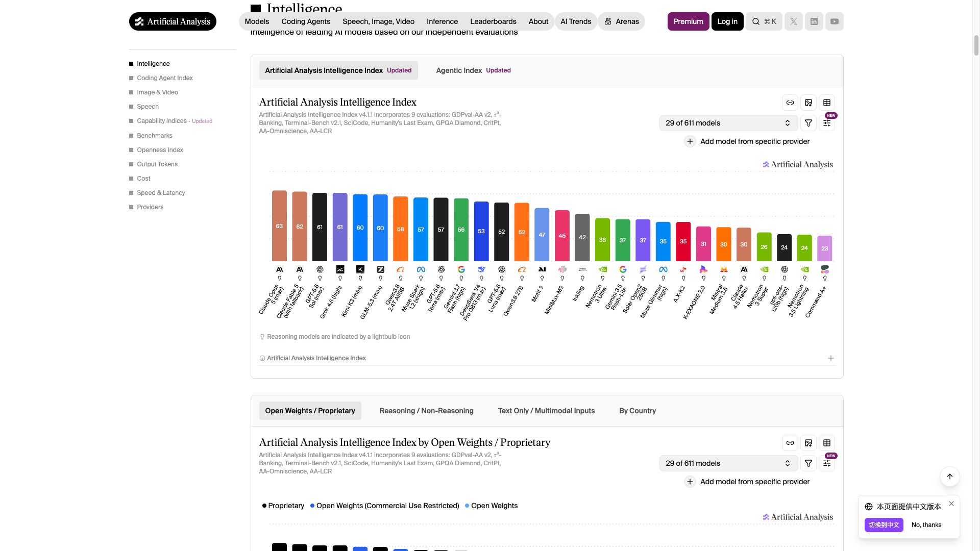Open the YouTube icon in header
This screenshot has width=980, height=551.
tap(834, 21)
